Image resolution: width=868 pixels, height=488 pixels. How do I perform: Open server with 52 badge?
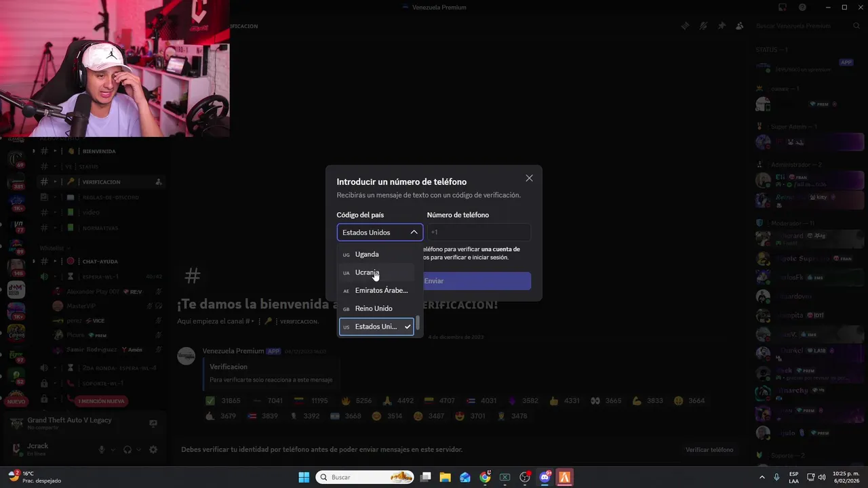click(x=16, y=377)
